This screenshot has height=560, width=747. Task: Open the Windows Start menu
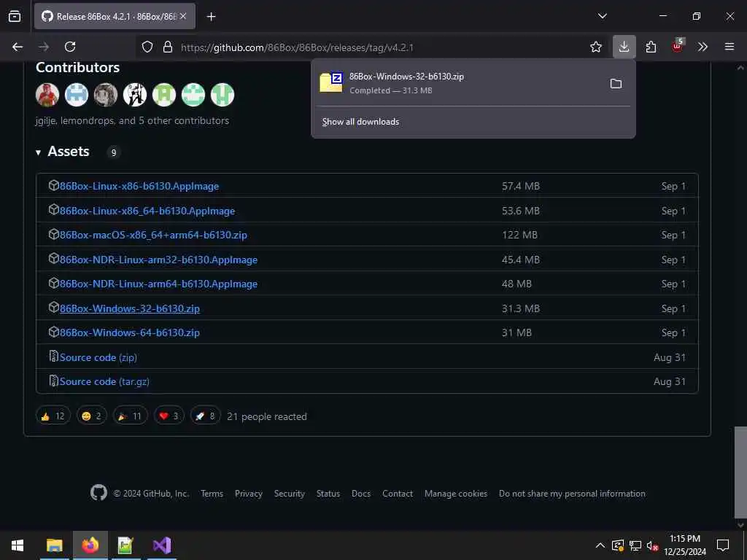(x=18, y=545)
